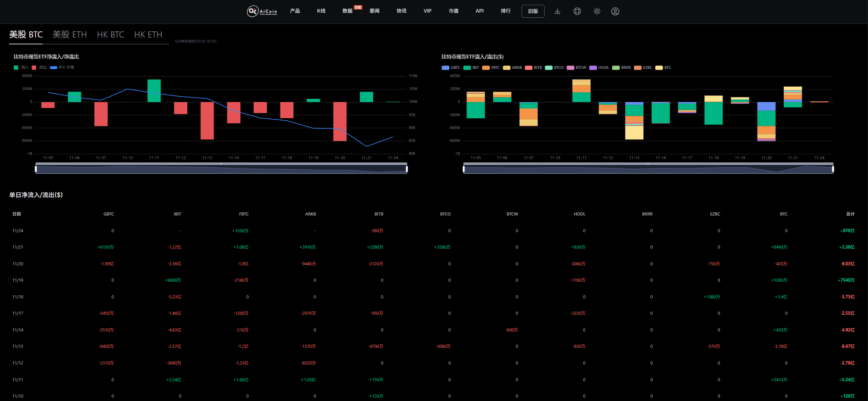
Task: Open the API page
Action: (479, 11)
